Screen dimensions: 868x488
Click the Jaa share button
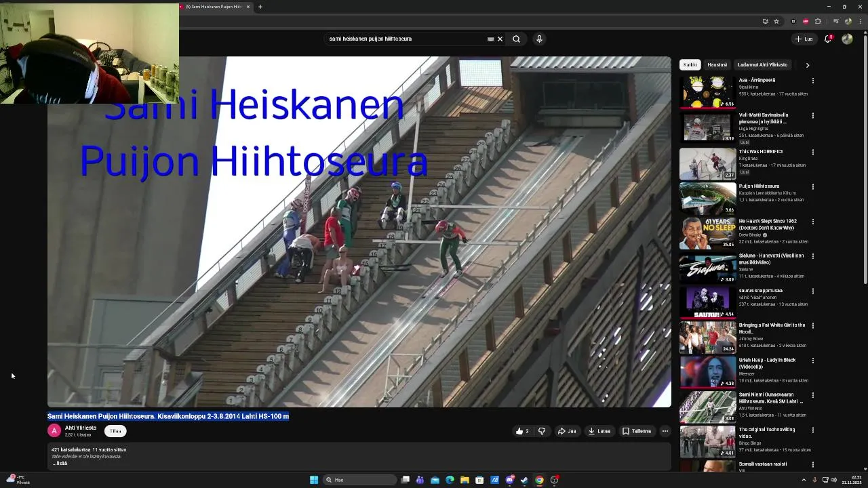(566, 431)
